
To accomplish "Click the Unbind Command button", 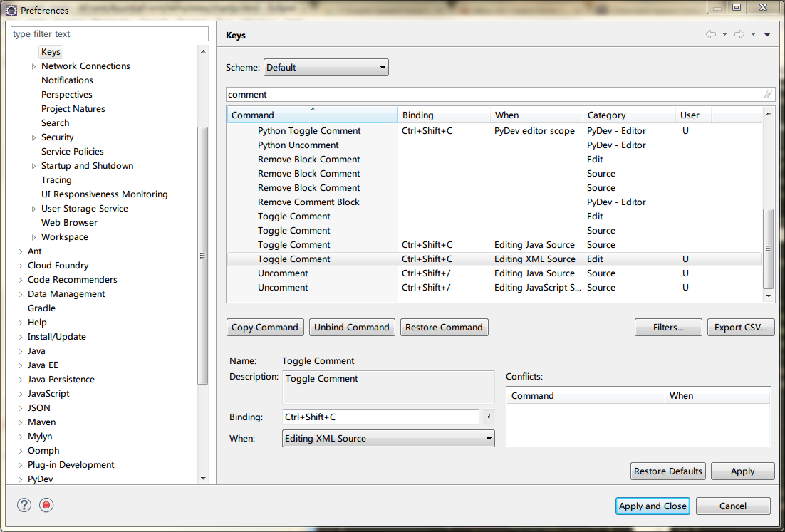I will [x=352, y=328].
